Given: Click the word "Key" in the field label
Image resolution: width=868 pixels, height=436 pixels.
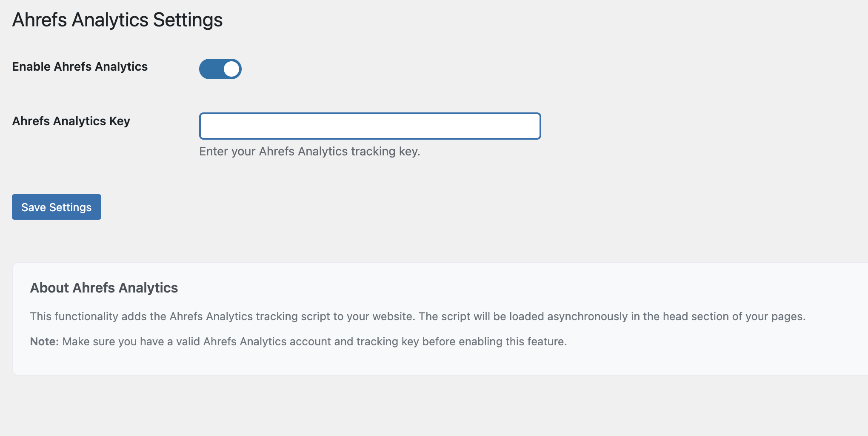Looking at the screenshot, I should pyautogui.click(x=120, y=121).
